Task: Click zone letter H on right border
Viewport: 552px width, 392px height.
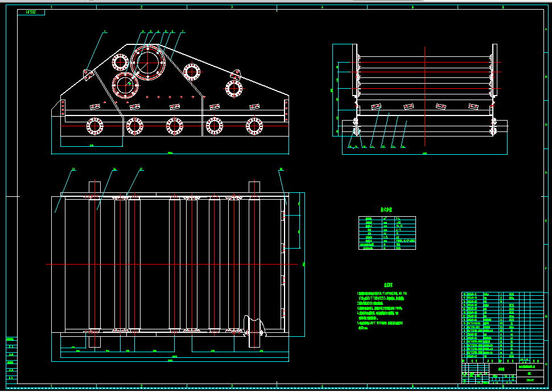Action: click(546, 364)
